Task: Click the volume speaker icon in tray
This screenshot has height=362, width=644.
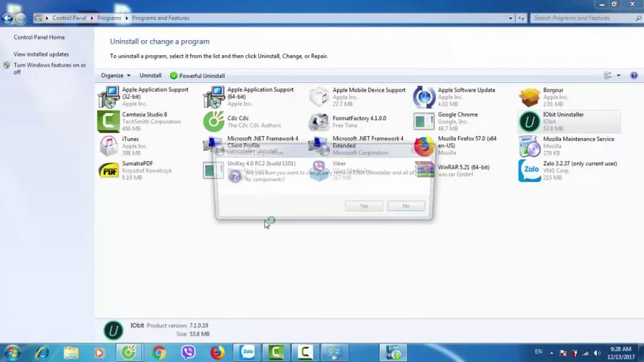Action: (597, 353)
